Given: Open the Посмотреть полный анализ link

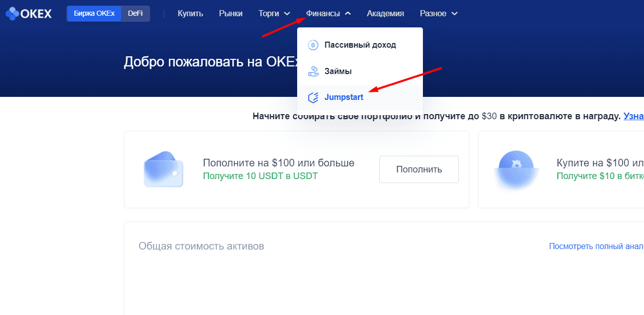Looking at the screenshot, I should [596, 247].
